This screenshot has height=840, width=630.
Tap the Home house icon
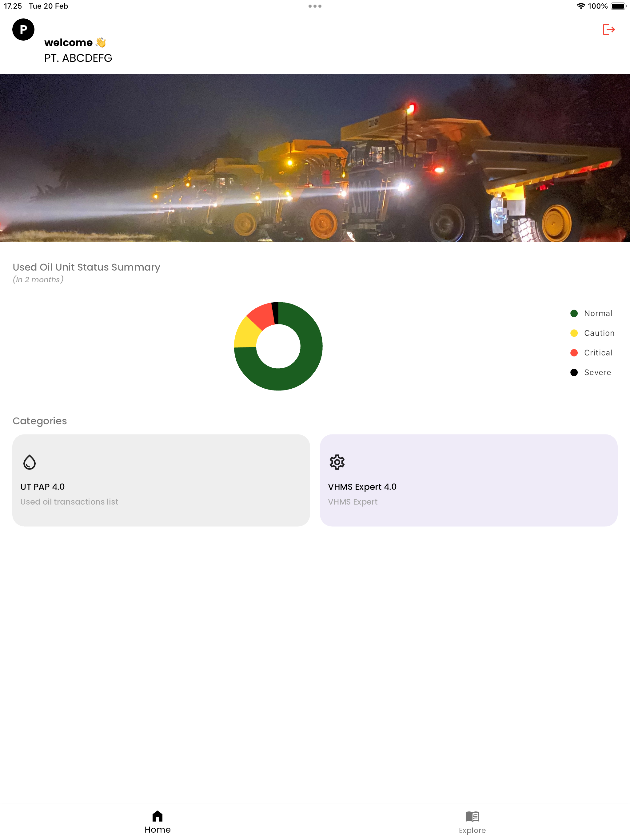157,816
